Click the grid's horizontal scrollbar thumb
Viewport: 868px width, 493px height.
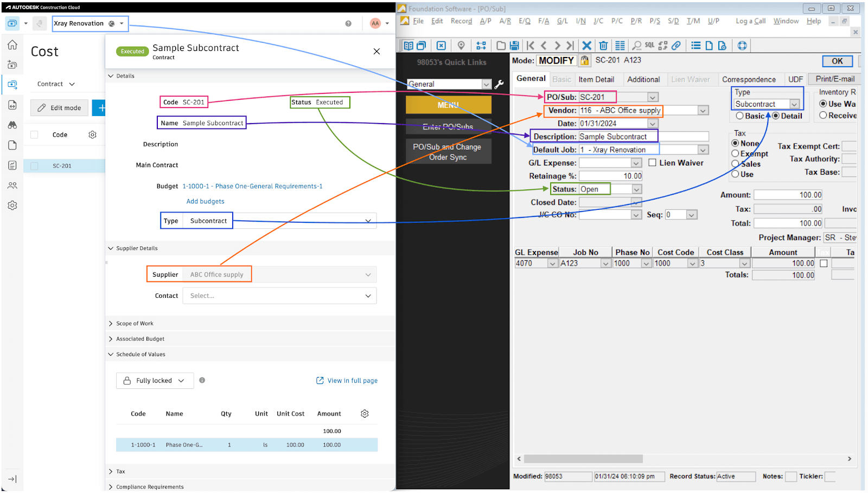(583, 459)
